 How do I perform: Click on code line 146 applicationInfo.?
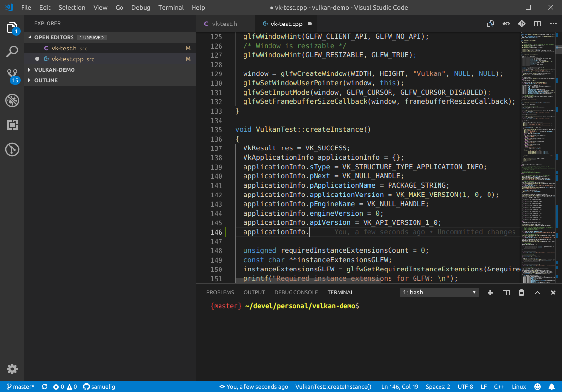click(276, 232)
